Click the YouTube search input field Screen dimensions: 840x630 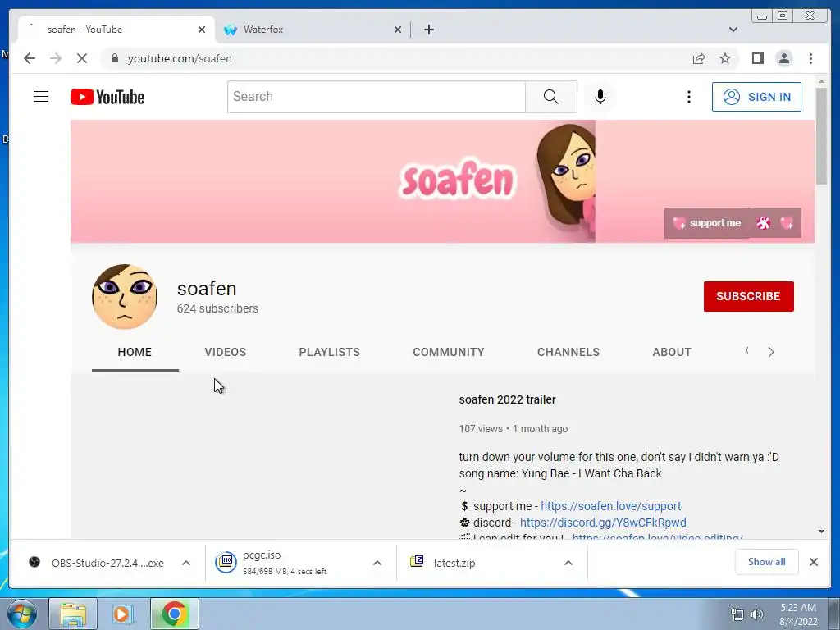[x=376, y=97]
